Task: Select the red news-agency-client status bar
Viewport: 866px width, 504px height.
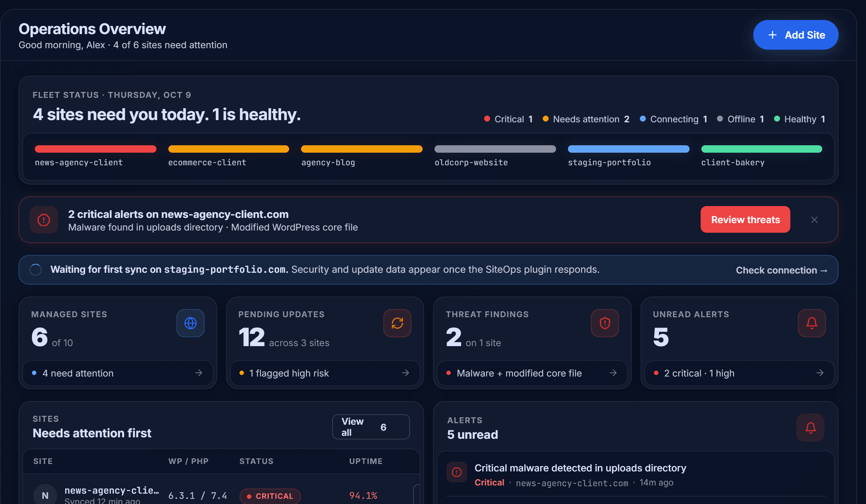Action: tap(96, 149)
